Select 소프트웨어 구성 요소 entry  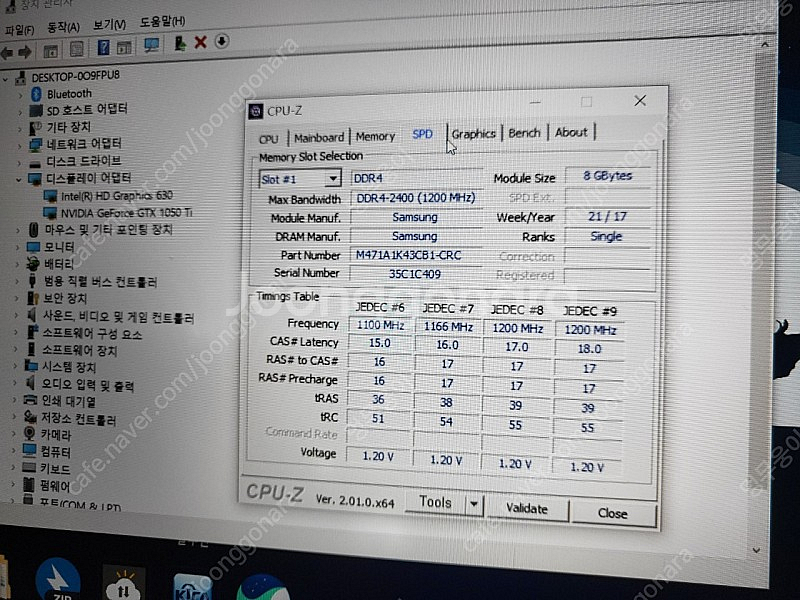tap(92, 334)
